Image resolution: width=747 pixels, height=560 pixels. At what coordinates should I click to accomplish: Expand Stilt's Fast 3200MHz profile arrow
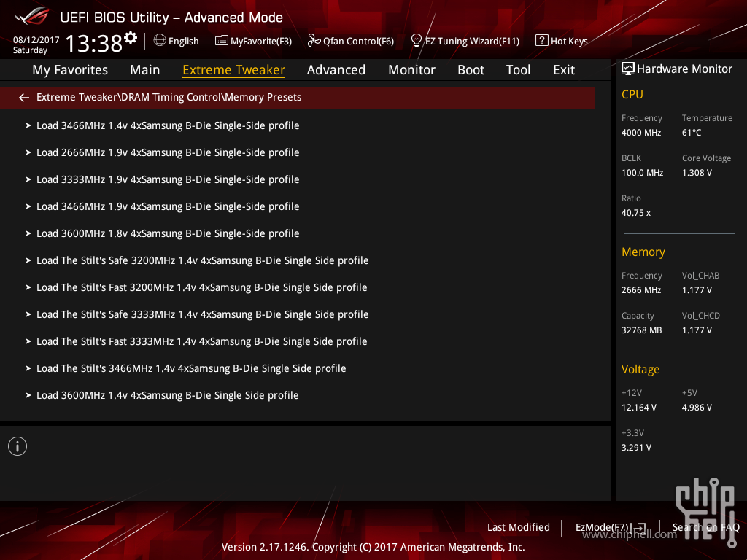(x=28, y=287)
